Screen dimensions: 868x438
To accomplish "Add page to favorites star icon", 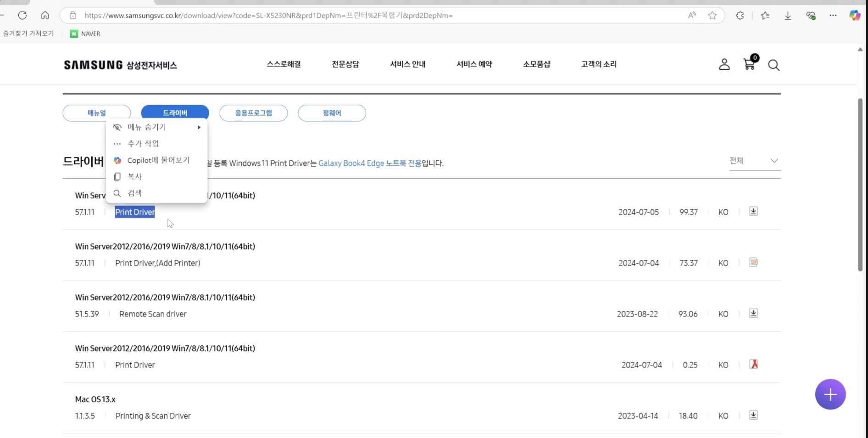I will point(712,15).
